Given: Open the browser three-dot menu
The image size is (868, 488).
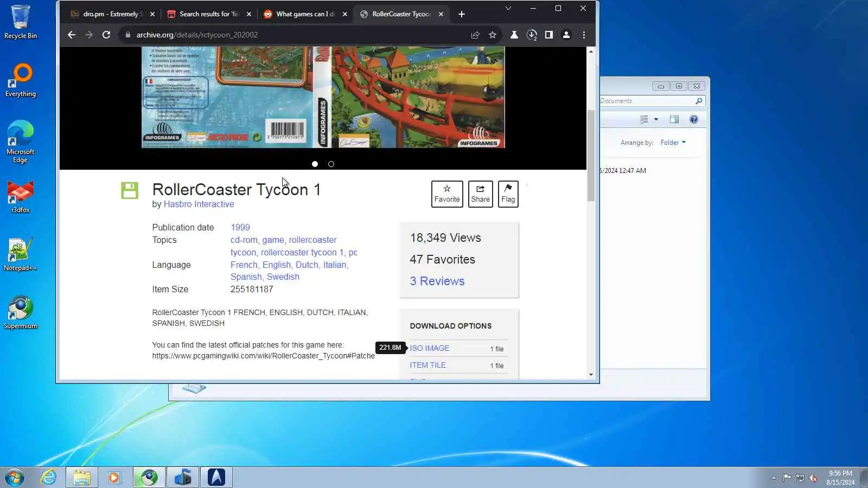Looking at the screenshot, I should point(584,35).
